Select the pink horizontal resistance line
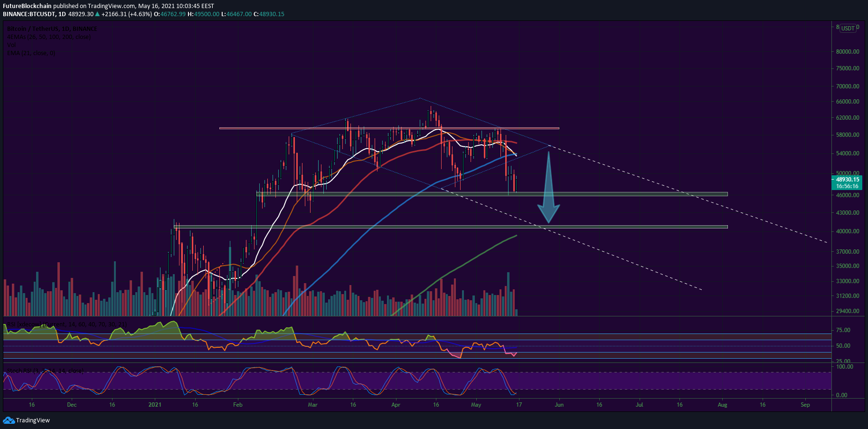The image size is (868, 429). [389, 128]
